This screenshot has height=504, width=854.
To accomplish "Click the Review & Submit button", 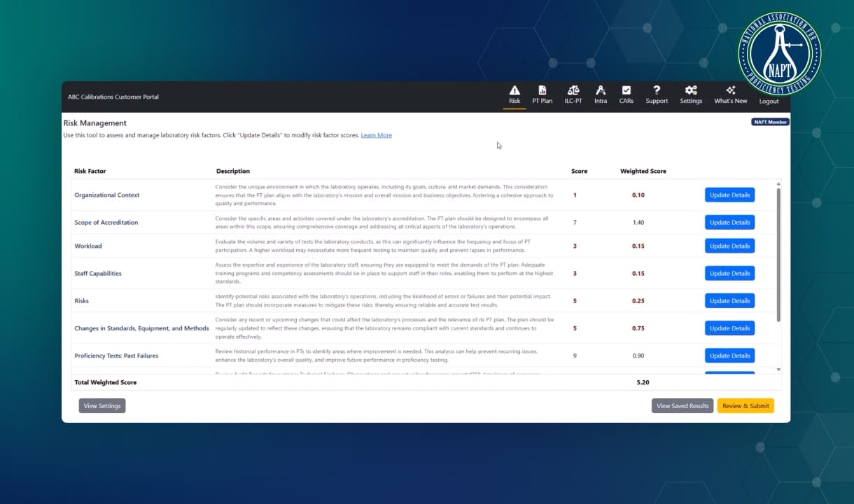I will [745, 406].
